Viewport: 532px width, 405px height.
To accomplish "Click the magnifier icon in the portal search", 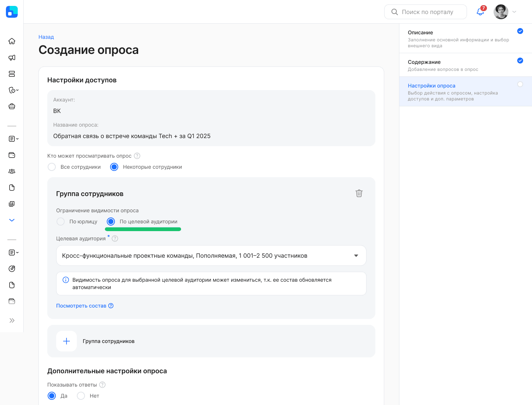I will coord(395,12).
